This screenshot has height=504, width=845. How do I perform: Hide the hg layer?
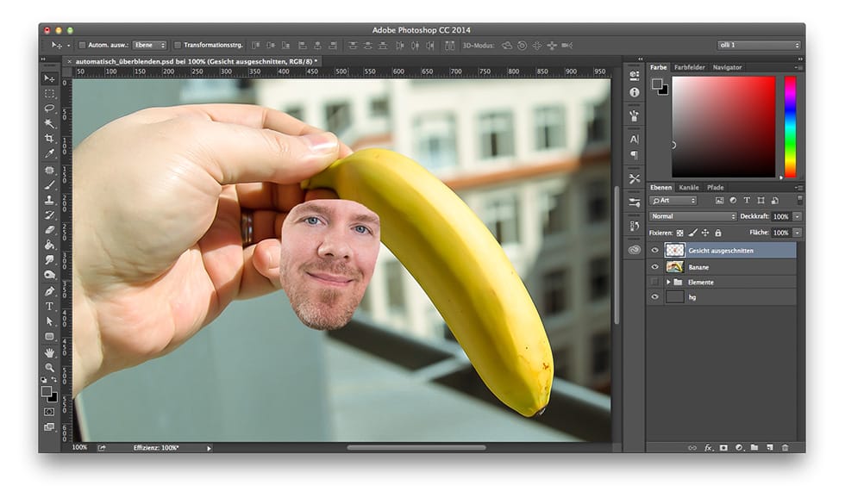click(x=654, y=297)
